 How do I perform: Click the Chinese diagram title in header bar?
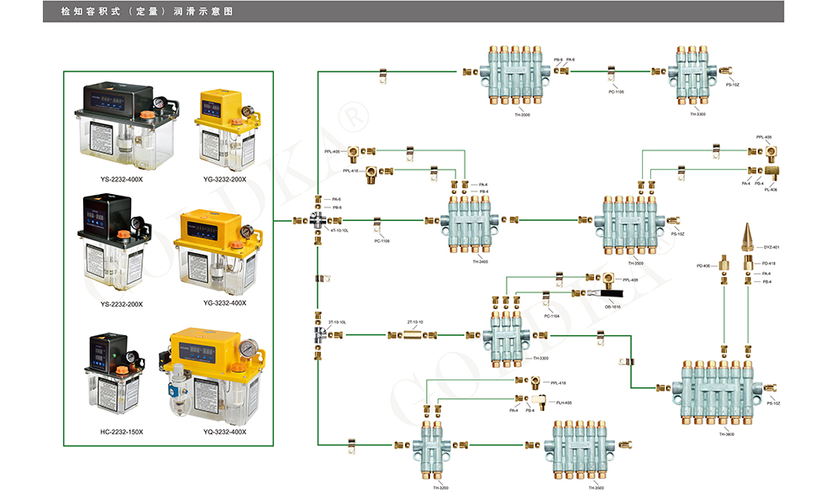(x=147, y=12)
